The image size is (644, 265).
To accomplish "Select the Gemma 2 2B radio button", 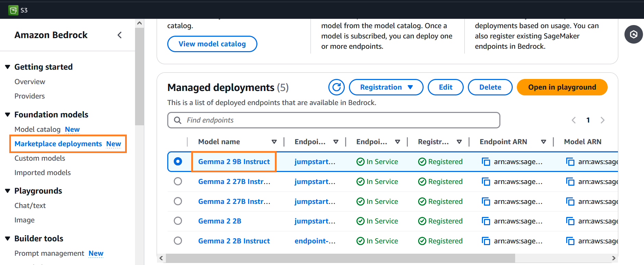I will coord(178,221).
